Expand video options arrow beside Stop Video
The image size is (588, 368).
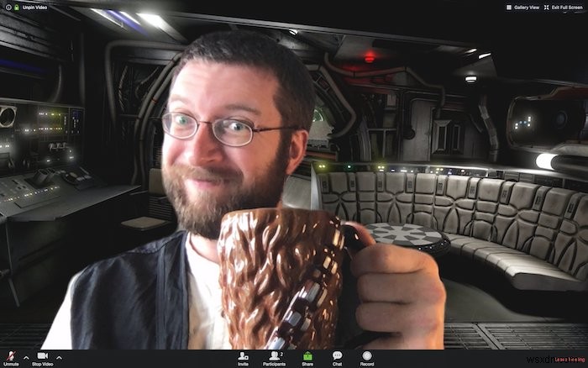[57, 356]
